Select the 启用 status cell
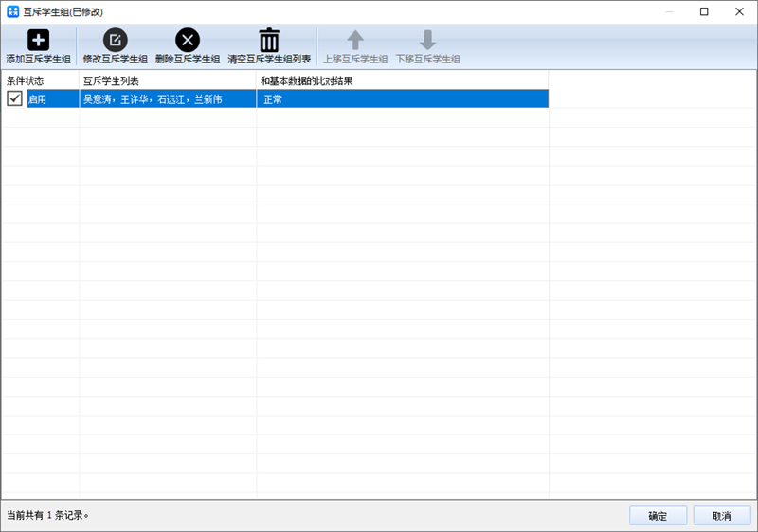Image resolution: width=758 pixels, height=532 pixels. [x=53, y=99]
